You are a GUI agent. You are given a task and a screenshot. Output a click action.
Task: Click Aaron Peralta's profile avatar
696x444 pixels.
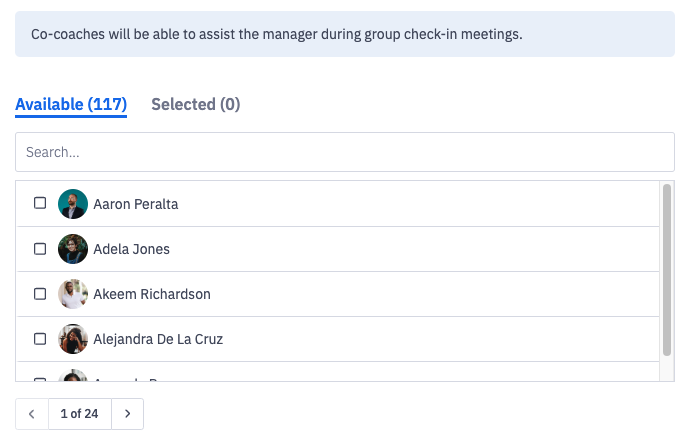click(x=73, y=204)
